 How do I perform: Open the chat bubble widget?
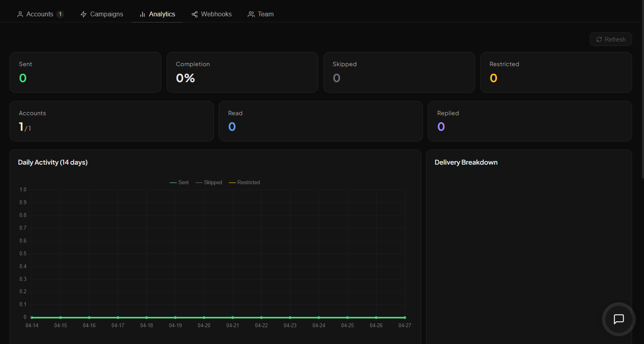pyautogui.click(x=619, y=319)
